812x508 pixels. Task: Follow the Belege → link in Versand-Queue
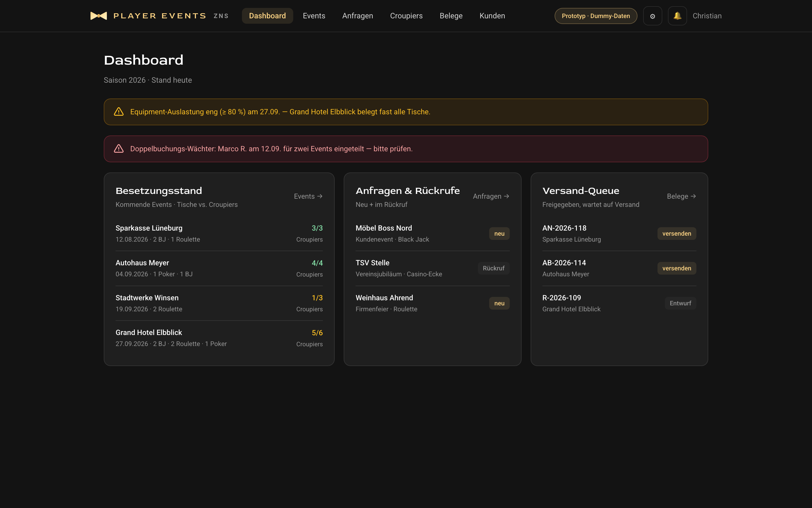pos(681,196)
